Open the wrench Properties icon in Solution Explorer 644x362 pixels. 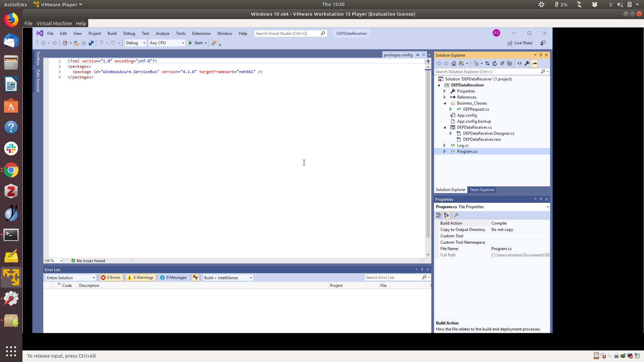(x=527, y=63)
